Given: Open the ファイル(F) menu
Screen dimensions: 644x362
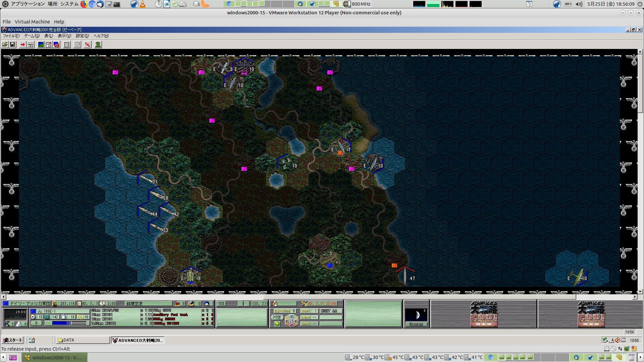Looking at the screenshot, I should [11, 36].
